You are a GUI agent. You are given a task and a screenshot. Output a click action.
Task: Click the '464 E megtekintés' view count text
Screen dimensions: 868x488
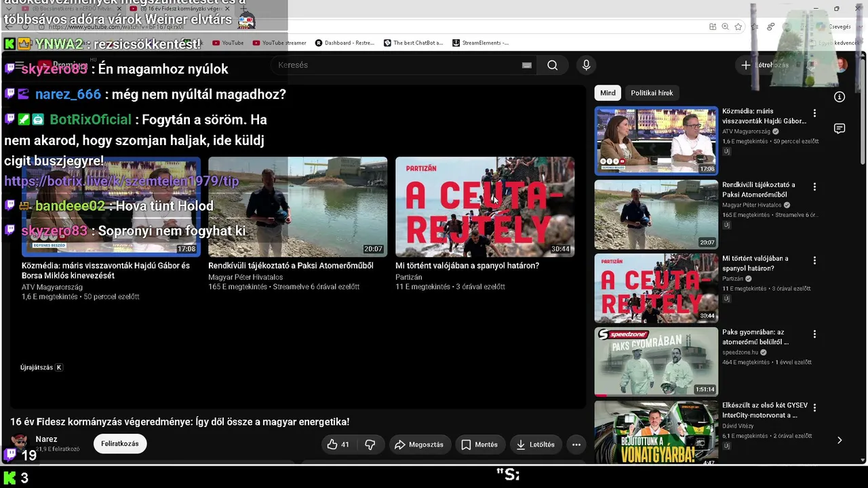746,363
